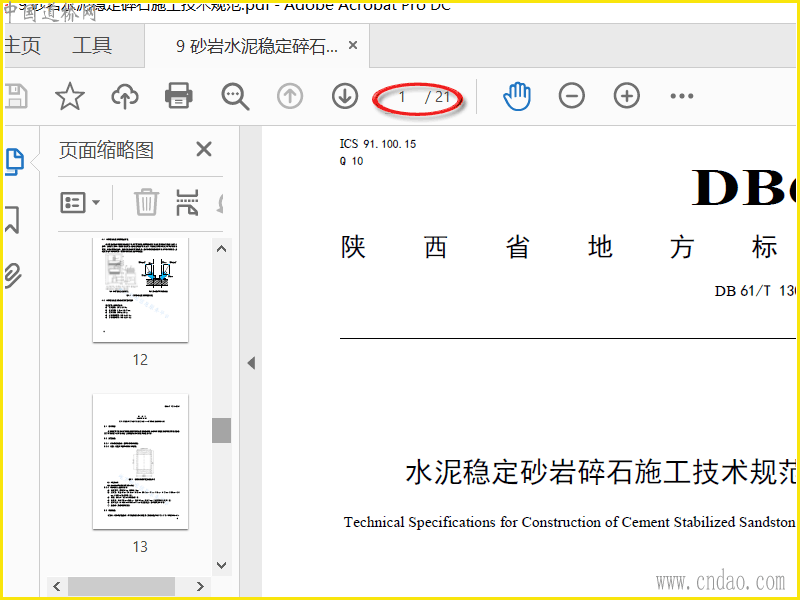Select the page 13 thumbnail
The image size is (800, 600).
[x=140, y=462]
